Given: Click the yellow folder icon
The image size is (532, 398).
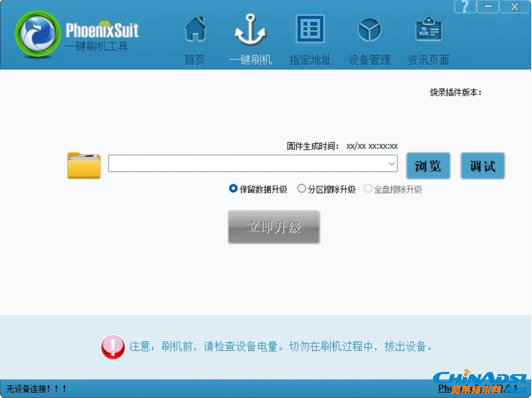Looking at the screenshot, I should pyautogui.click(x=84, y=165).
